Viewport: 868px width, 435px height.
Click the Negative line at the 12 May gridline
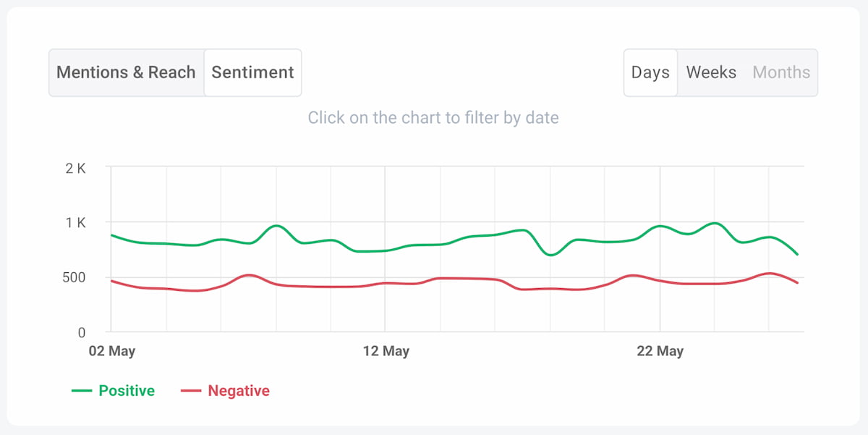tap(386, 283)
